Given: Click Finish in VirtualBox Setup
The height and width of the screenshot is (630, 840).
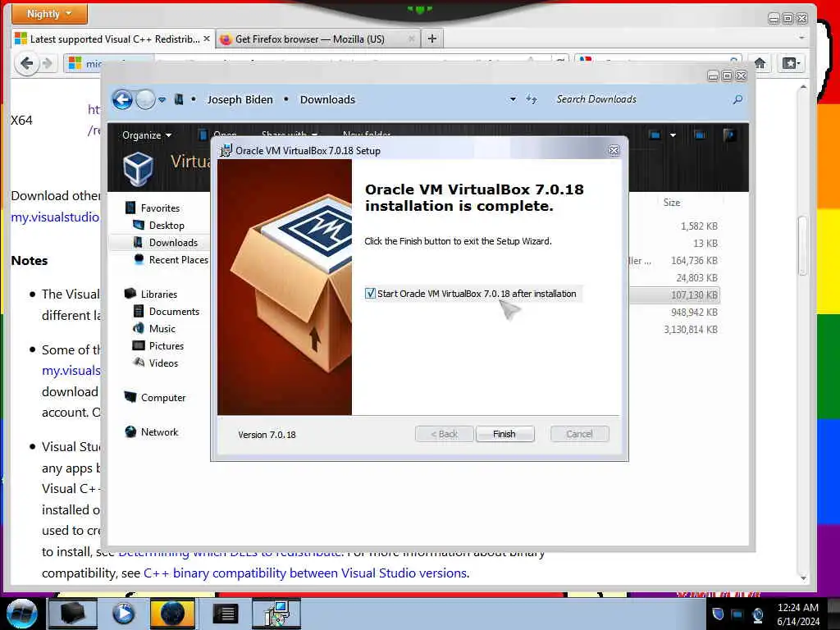Looking at the screenshot, I should point(504,434).
